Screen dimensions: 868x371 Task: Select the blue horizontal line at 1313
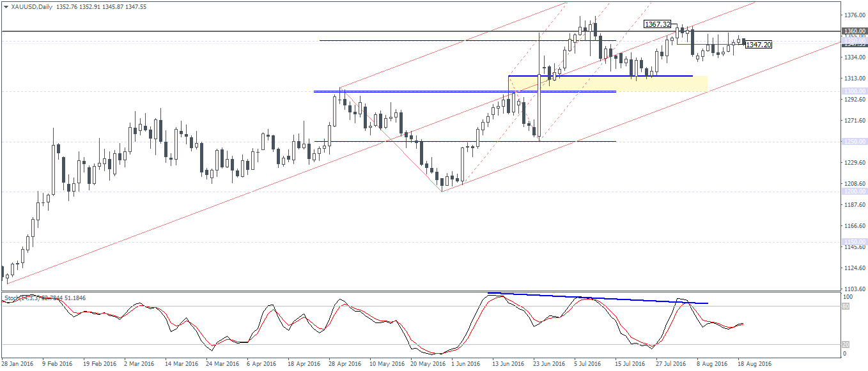pyautogui.click(x=601, y=76)
